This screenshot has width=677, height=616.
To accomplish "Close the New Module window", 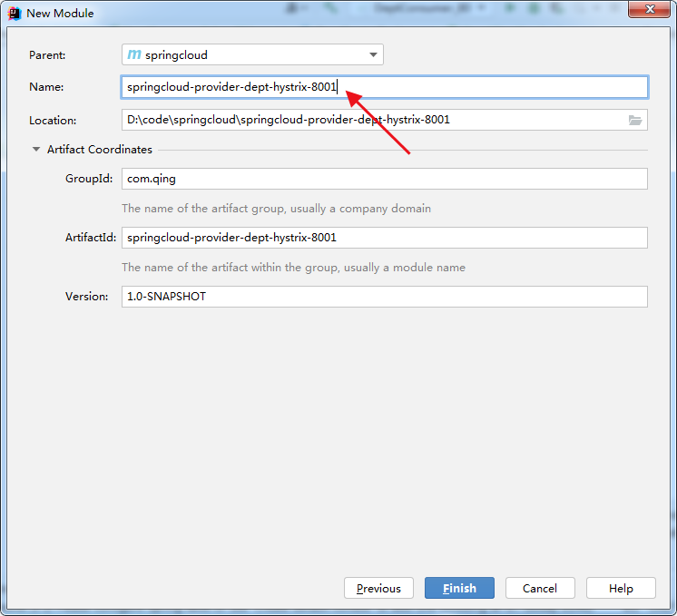I will 649,9.
